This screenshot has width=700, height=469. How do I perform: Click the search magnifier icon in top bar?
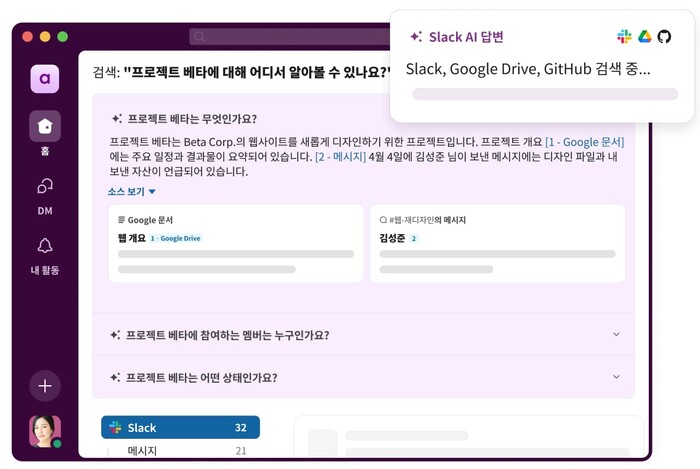click(200, 37)
